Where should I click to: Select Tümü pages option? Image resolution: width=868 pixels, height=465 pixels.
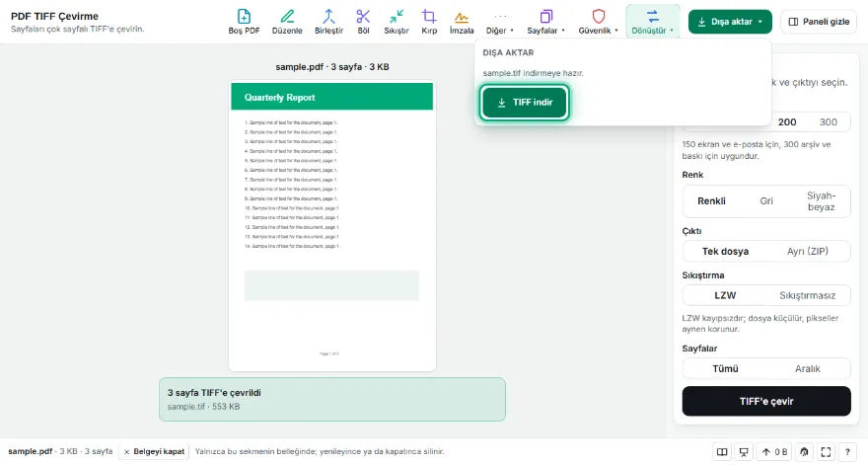725,368
